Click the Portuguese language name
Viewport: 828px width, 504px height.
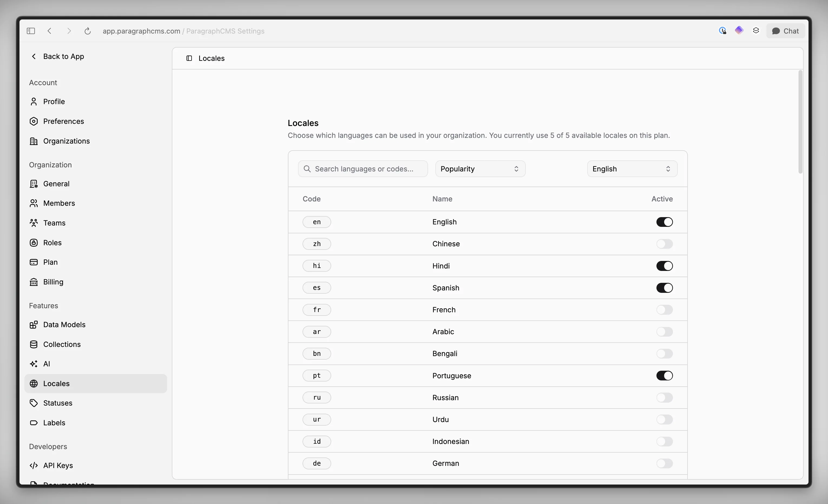click(452, 376)
